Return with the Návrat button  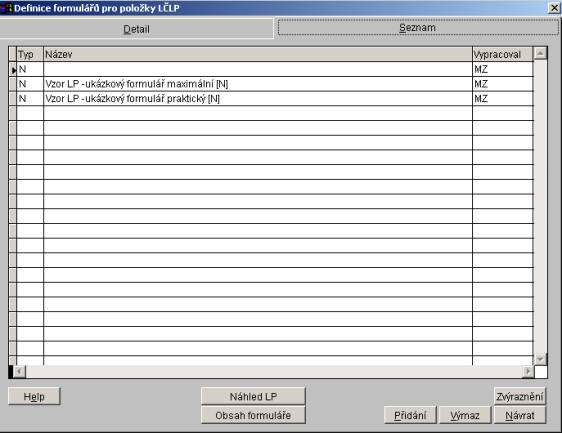pyautogui.click(x=520, y=415)
